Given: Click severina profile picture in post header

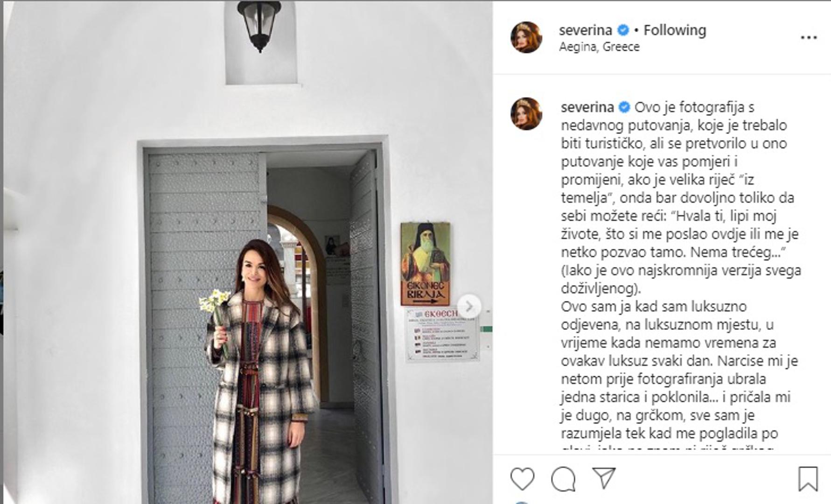Looking at the screenshot, I should (x=526, y=37).
